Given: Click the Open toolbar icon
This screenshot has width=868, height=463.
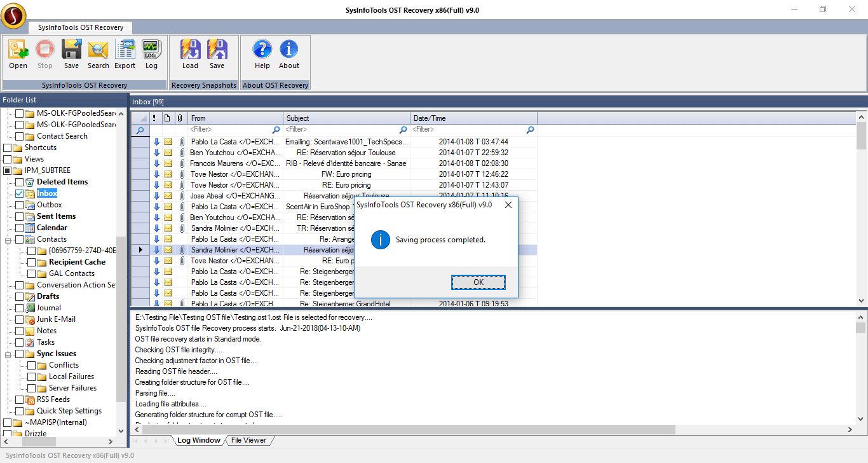Looking at the screenshot, I should 18,54.
